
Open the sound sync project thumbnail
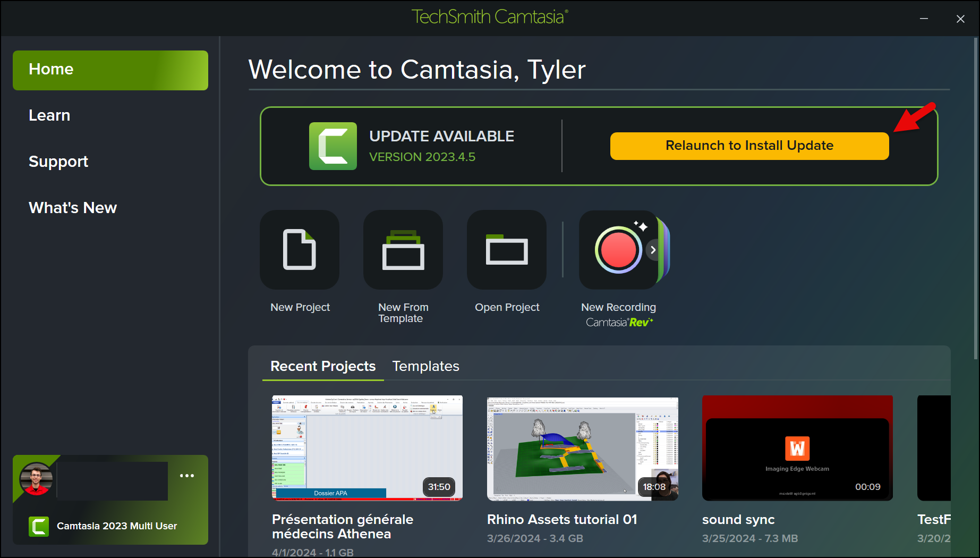point(797,447)
